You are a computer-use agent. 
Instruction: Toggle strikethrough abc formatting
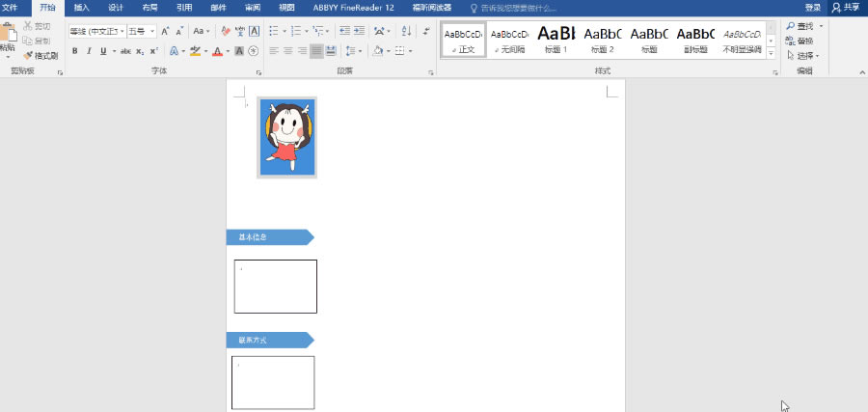[x=125, y=51]
